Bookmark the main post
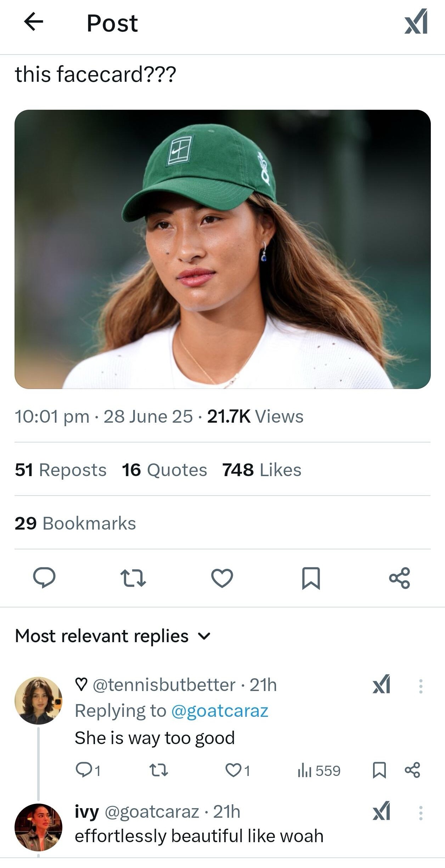Viewport: 445px width, 868px height. (311, 578)
